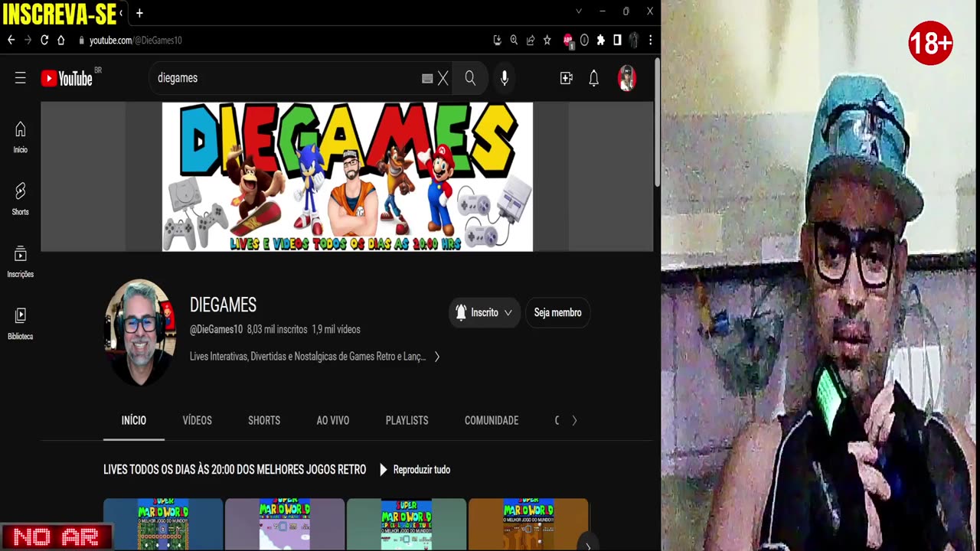Viewport: 980px width, 551px height.
Task: Go forward in the browser
Action: tap(28, 40)
